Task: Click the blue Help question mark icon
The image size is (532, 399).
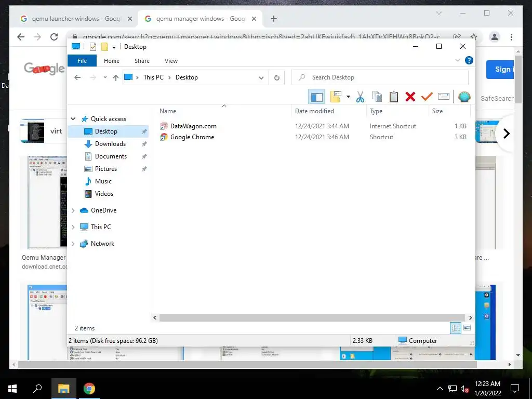Action: pyautogui.click(x=469, y=60)
